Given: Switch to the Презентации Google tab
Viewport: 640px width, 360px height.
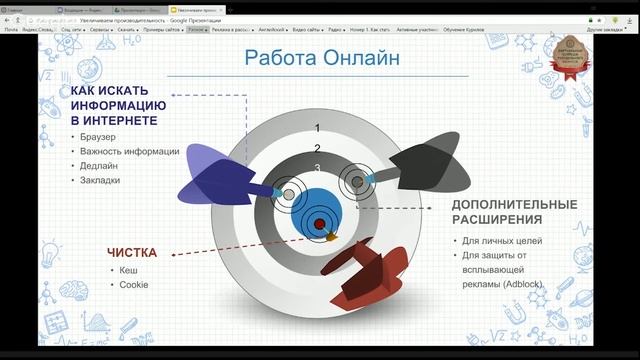Looking at the screenshot, I should [x=139, y=10].
